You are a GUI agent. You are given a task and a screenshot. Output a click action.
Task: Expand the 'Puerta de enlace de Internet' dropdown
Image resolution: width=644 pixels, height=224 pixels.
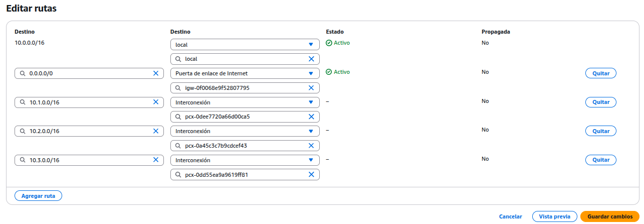pyautogui.click(x=245, y=73)
